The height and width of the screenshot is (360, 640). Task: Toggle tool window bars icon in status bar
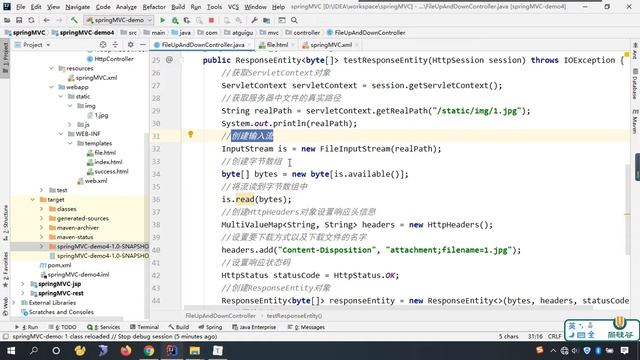5,337
